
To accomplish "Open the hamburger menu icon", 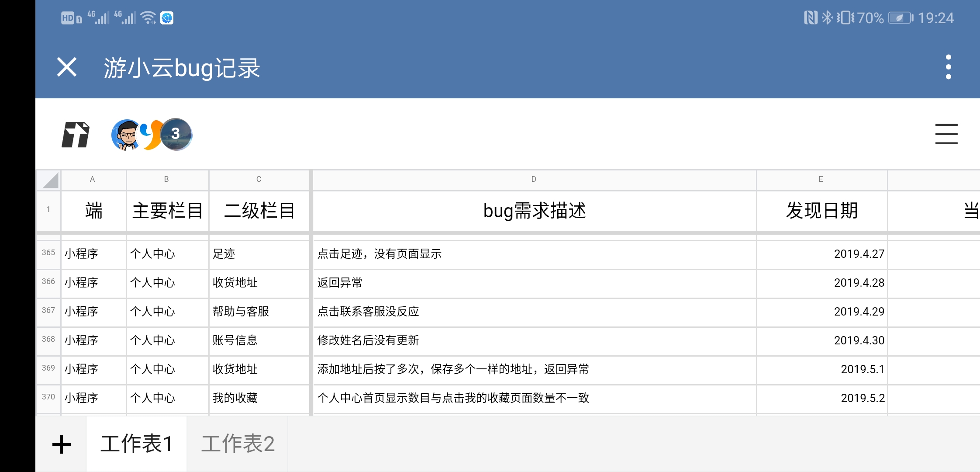I will click(x=946, y=134).
